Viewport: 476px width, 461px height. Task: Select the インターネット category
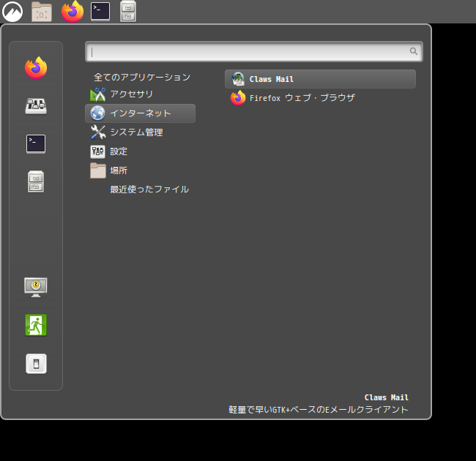tap(141, 113)
